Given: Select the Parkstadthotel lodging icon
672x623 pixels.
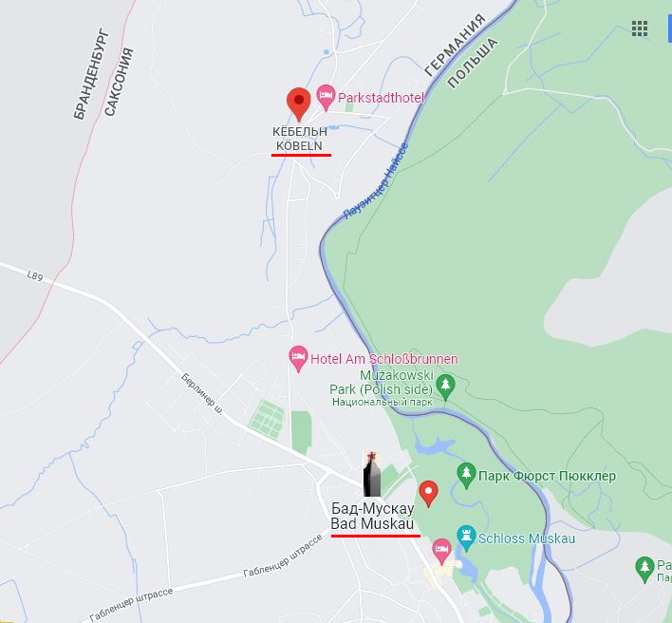Looking at the screenshot, I should 326,97.
